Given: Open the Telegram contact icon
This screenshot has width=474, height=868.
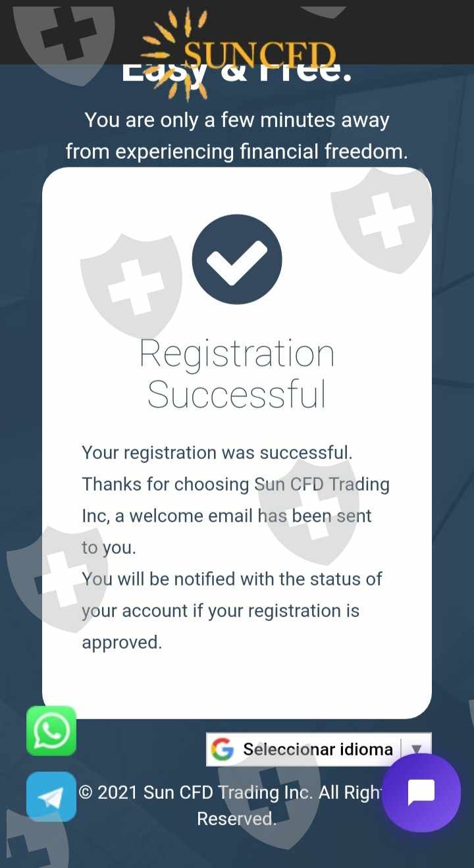Looking at the screenshot, I should point(51,797).
